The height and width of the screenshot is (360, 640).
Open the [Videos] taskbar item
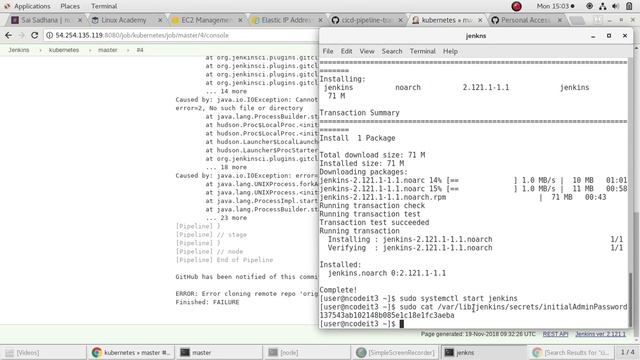pyautogui.click(x=43, y=353)
